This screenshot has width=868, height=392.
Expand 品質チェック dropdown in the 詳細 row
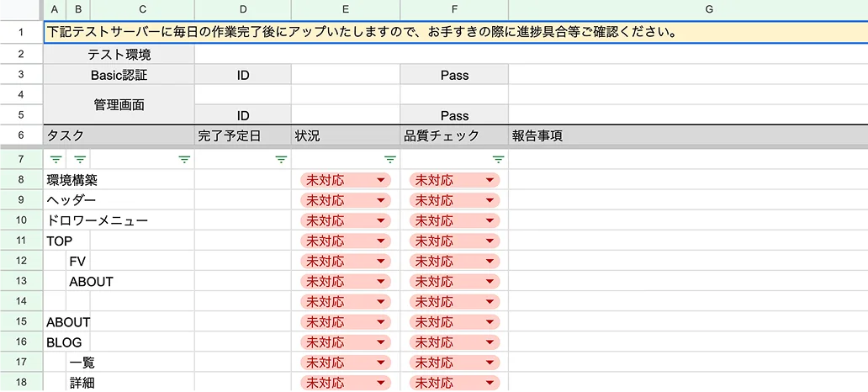[490, 383]
